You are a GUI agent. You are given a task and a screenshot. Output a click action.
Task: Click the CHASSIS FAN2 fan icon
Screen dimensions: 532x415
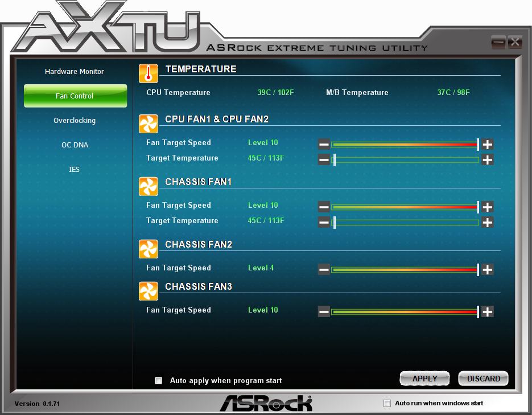click(149, 249)
